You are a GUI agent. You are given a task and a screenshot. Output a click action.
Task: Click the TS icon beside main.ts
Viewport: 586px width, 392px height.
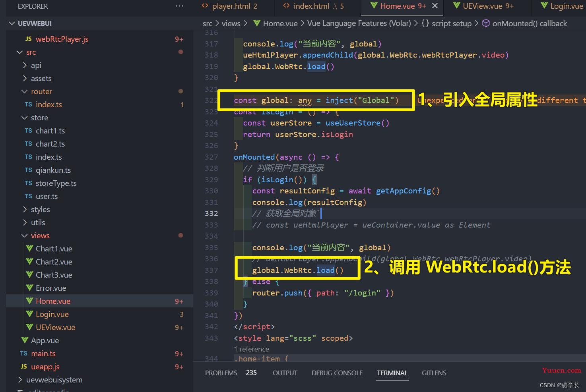click(x=24, y=353)
